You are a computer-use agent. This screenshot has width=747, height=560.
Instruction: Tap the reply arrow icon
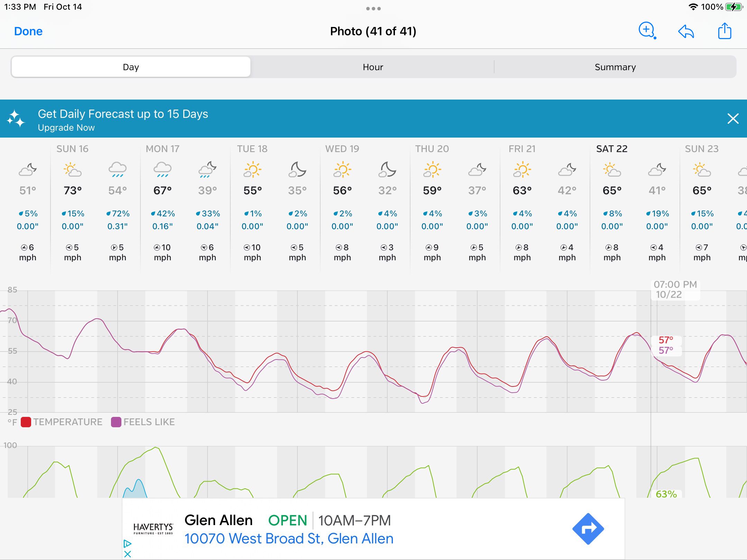[x=686, y=31]
